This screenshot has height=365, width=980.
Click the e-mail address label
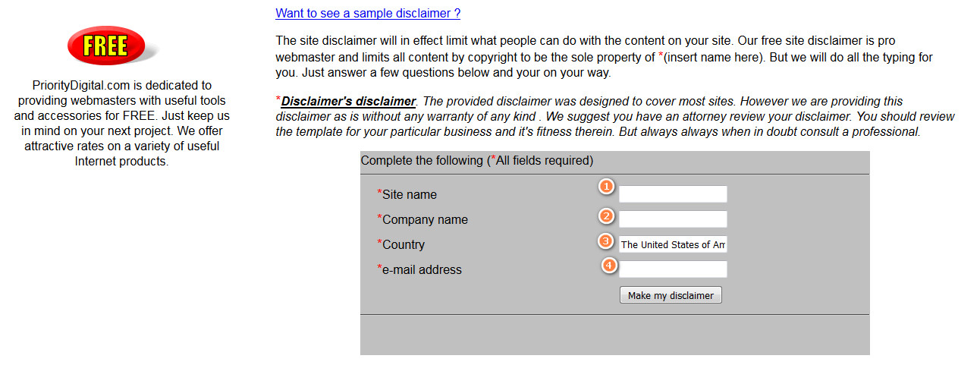(422, 270)
